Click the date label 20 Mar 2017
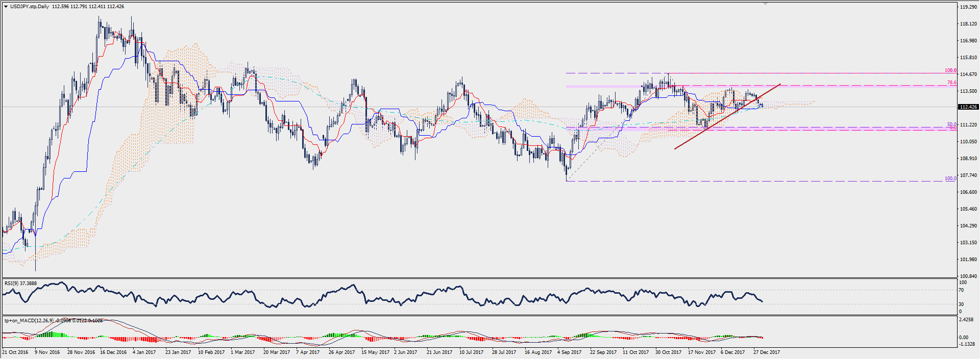The image size is (980, 359). [276, 352]
